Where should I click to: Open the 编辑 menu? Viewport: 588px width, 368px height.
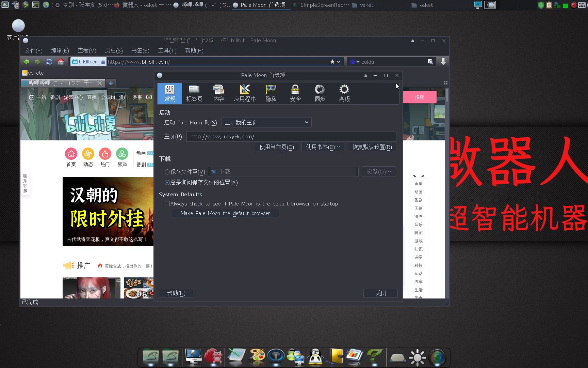coord(60,50)
